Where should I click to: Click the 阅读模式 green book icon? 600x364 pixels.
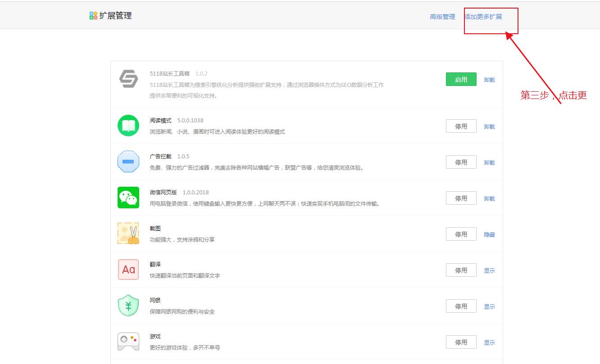click(x=128, y=126)
